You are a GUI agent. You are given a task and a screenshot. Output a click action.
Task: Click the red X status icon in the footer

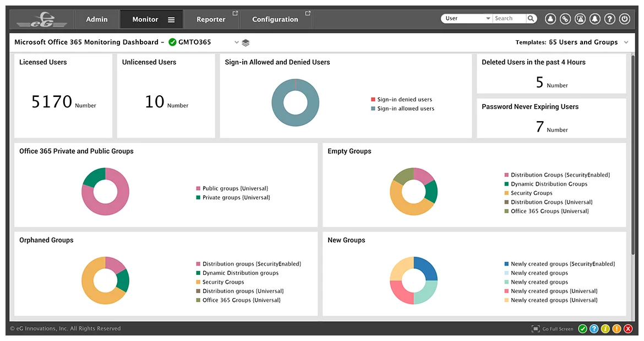coord(629,329)
